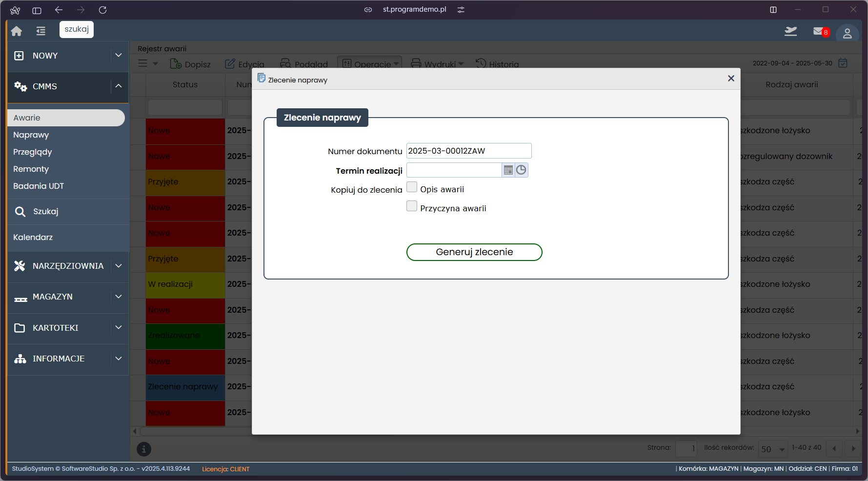Tick the Przyczyna awarii checkbox
The image size is (868, 481).
[412, 206]
